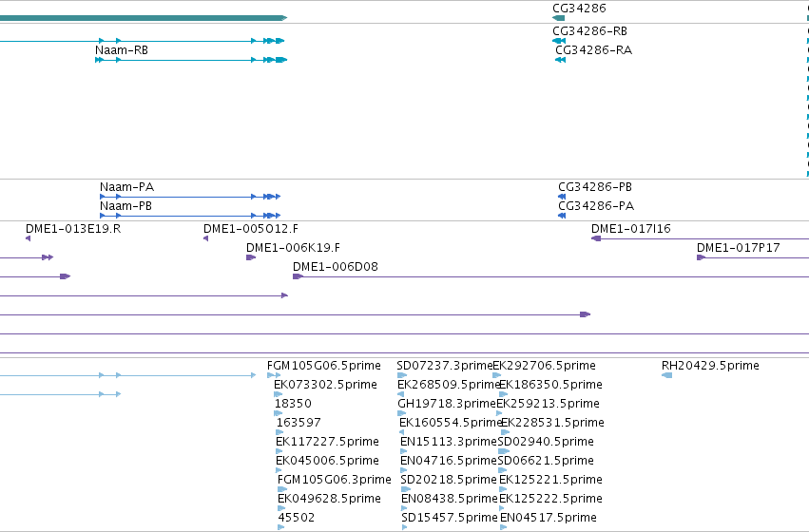The height and width of the screenshot is (532, 809).
Task: Open the EK125221.5prime EST
Action: click(x=503, y=489)
